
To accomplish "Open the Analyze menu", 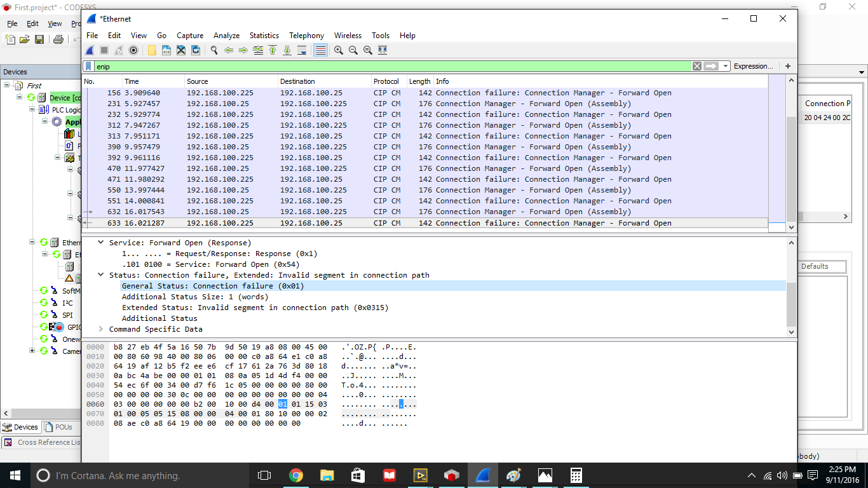I will (226, 36).
